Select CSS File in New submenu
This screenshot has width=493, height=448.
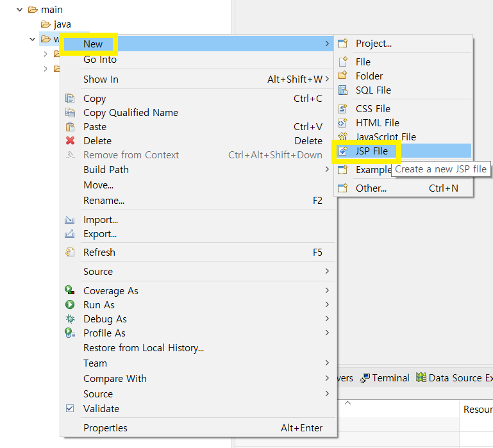(404, 108)
